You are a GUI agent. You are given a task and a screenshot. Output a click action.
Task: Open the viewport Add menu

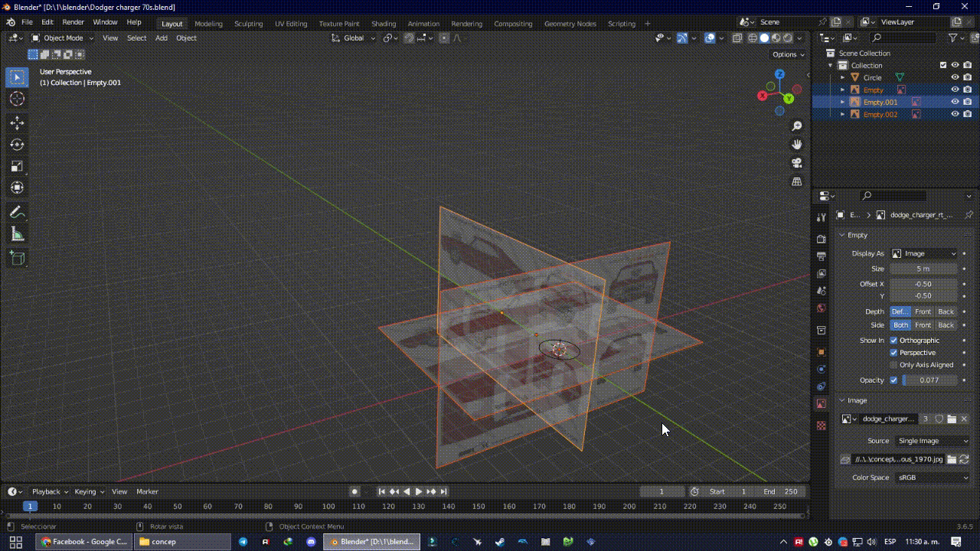click(x=161, y=37)
